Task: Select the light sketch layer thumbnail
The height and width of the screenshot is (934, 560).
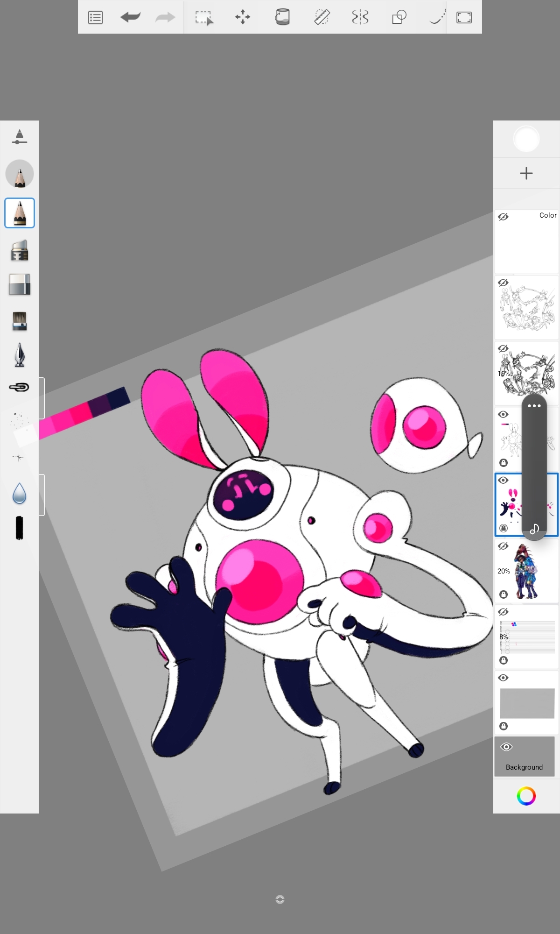Action: 526,308
